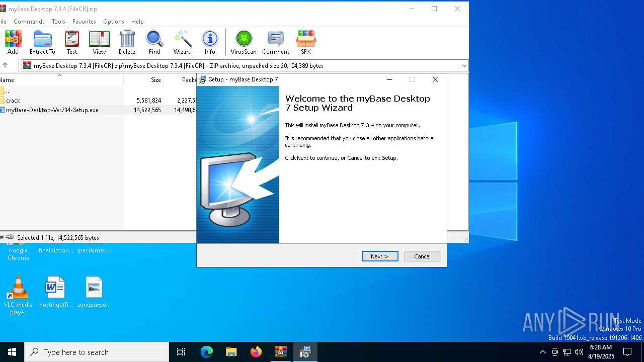This screenshot has width=644, height=362.
Task: Show archive Info
Action: point(210,42)
